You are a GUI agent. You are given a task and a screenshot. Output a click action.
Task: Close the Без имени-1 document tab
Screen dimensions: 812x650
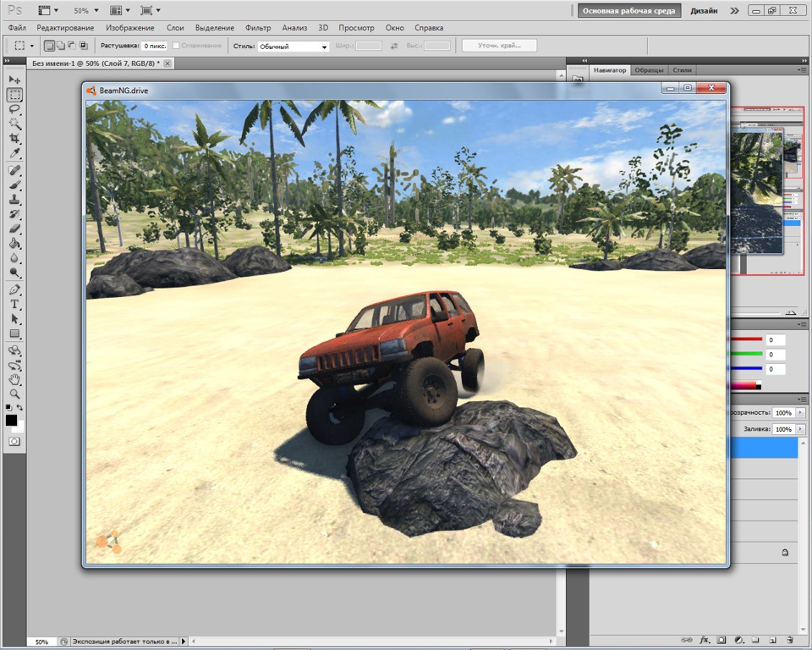(167, 63)
